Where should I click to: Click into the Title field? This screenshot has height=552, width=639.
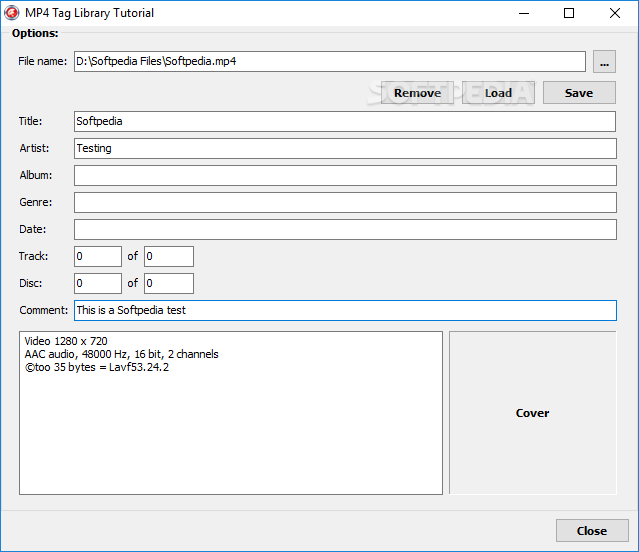tap(345, 121)
